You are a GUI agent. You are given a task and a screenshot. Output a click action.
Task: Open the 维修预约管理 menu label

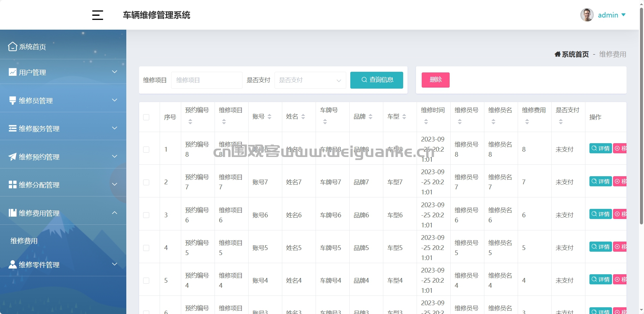tap(39, 157)
